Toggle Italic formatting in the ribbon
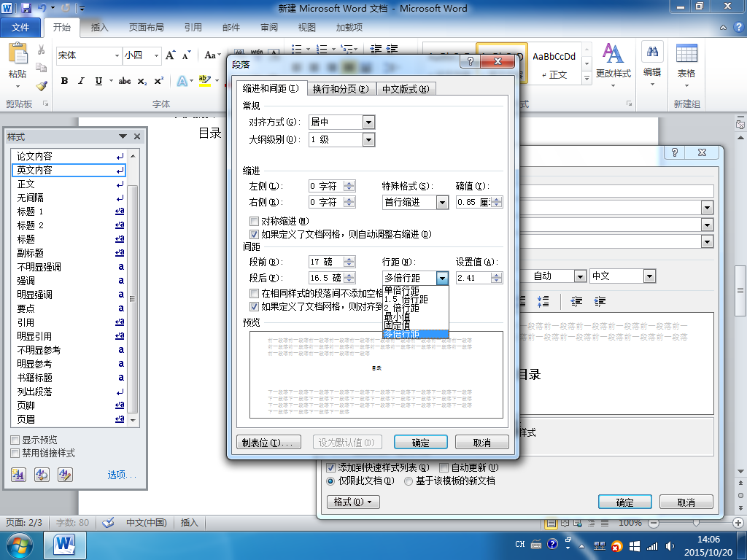 pyautogui.click(x=82, y=81)
